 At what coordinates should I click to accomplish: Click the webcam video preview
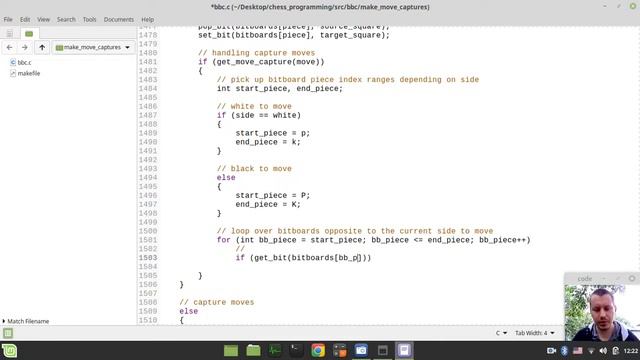point(602,312)
